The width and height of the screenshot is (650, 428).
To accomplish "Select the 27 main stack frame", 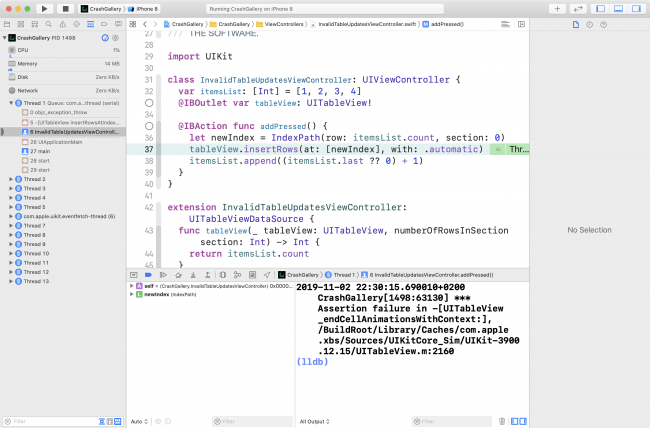I will pos(40,150).
